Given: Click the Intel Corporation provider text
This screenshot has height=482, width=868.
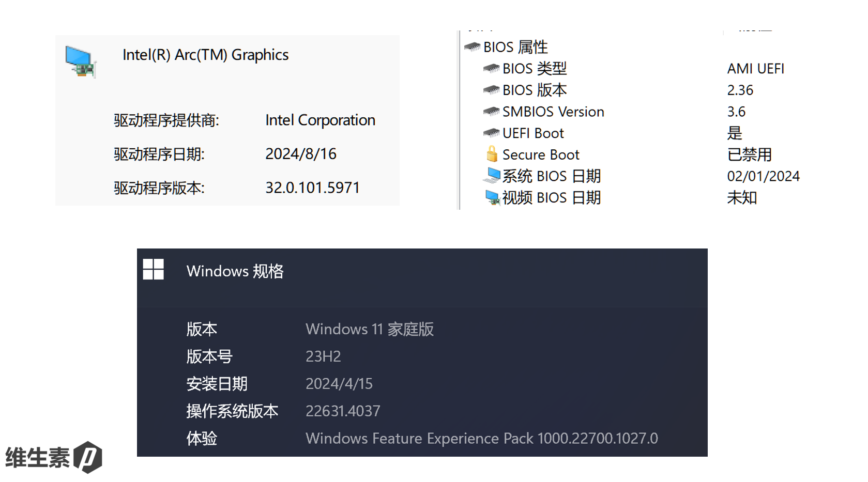Looking at the screenshot, I should (x=320, y=120).
